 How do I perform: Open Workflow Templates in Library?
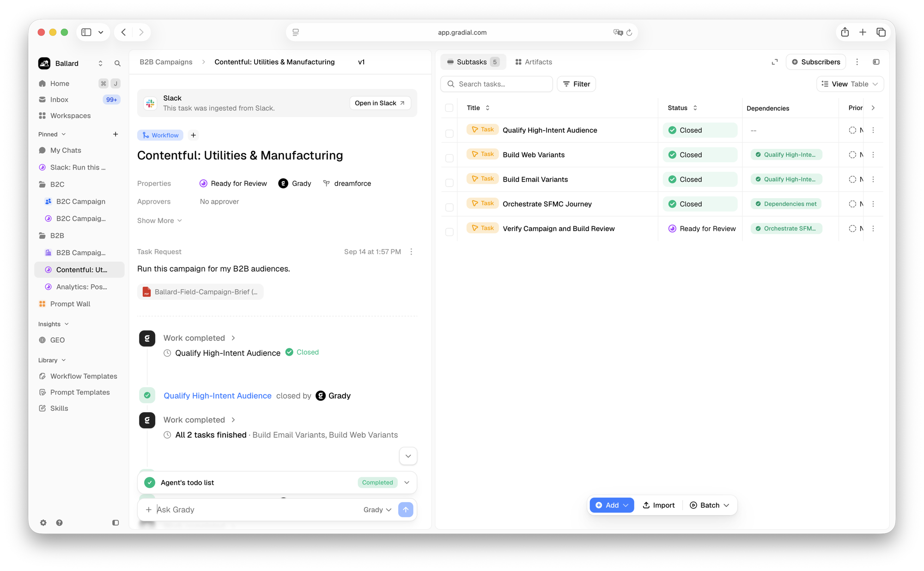pyautogui.click(x=79, y=376)
